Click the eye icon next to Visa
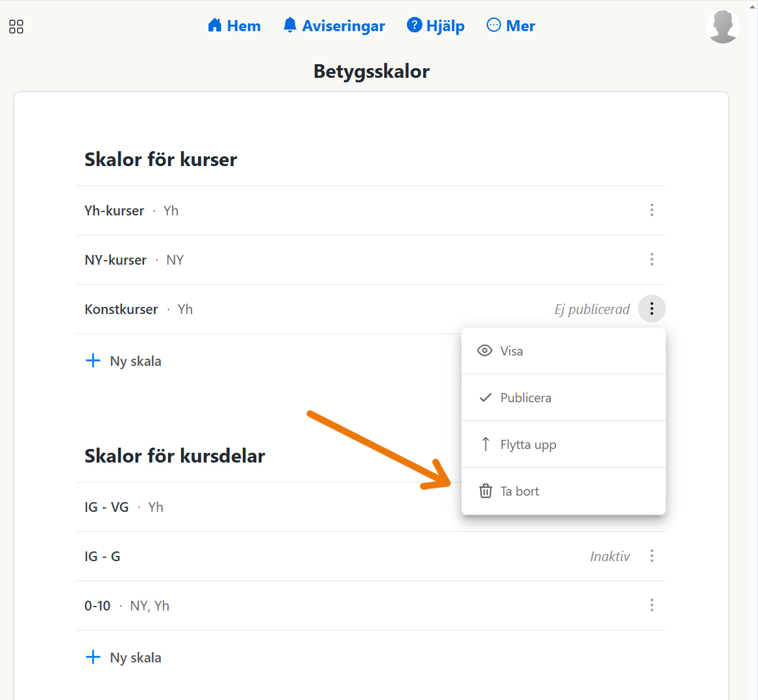The image size is (758, 700). click(485, 351)
